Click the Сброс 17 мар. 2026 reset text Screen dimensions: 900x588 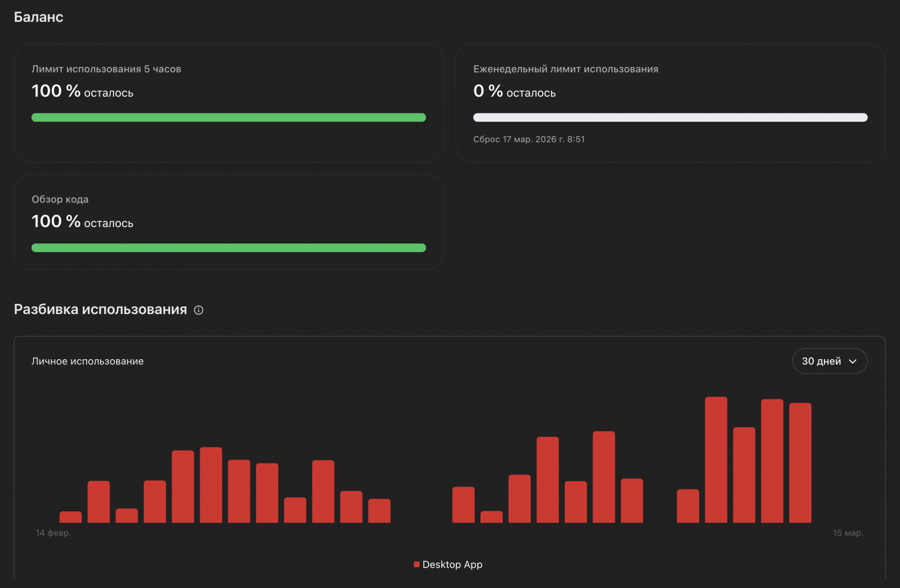click(x=528, y=139)
